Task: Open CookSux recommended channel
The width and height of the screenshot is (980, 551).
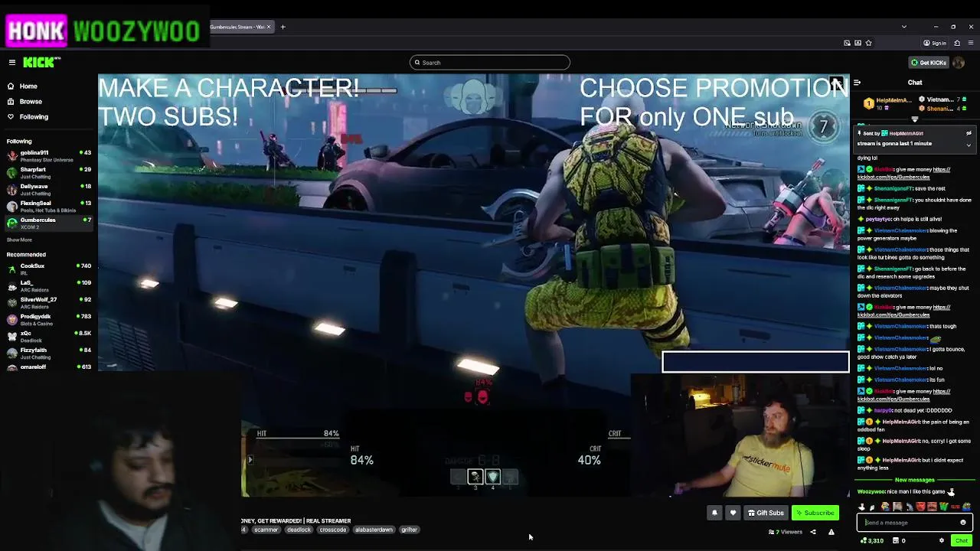Action: pyautogui.click(x=48, y=269)
